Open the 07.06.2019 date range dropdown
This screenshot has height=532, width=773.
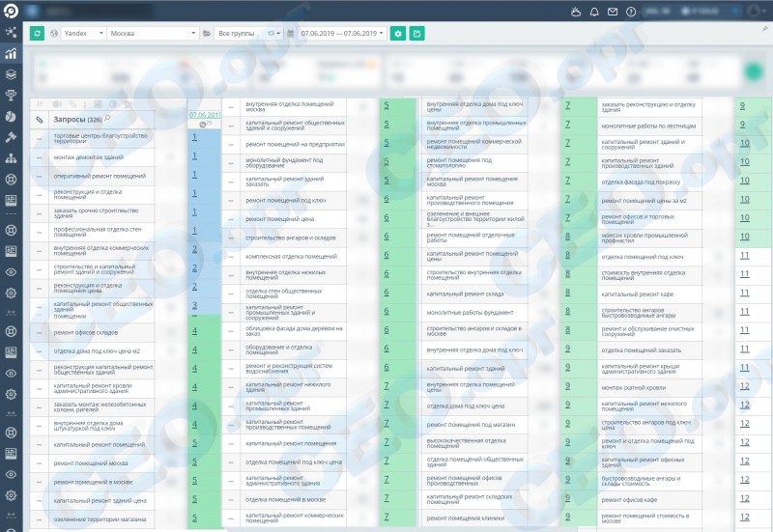click(x=342, y=33)
